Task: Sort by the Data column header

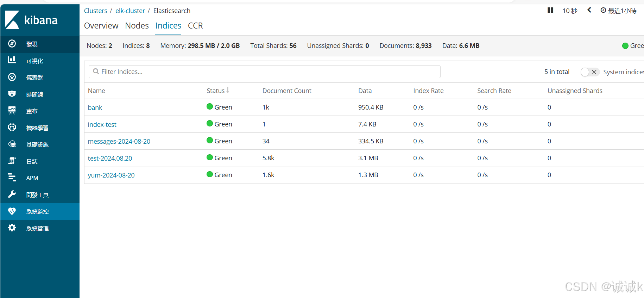Action: pos(365,91)
